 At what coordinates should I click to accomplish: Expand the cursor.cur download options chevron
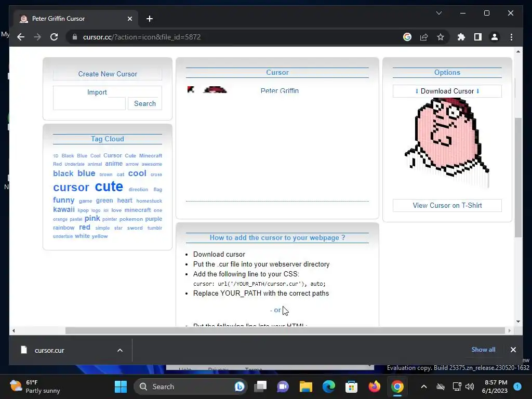coord(120,350)
